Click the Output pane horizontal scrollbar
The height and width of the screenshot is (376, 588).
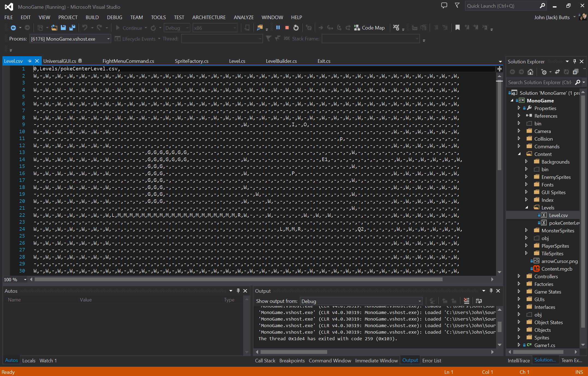(x=294, y=352)
